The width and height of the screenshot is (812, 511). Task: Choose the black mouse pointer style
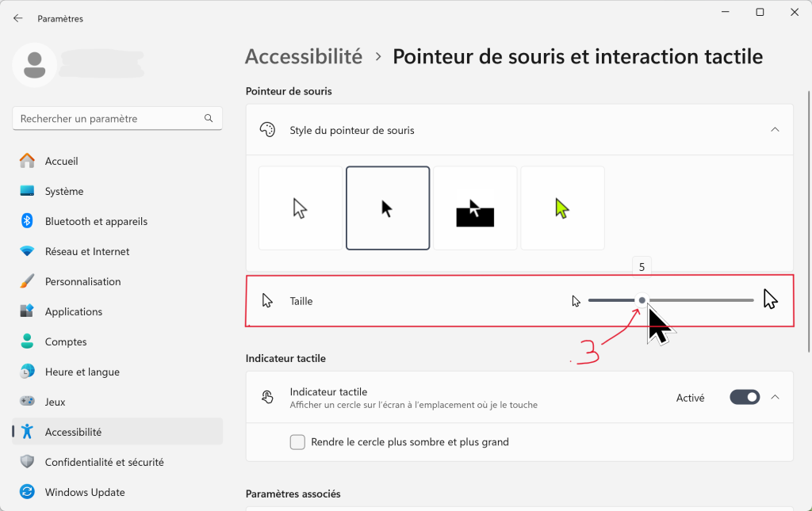[388, 208]
